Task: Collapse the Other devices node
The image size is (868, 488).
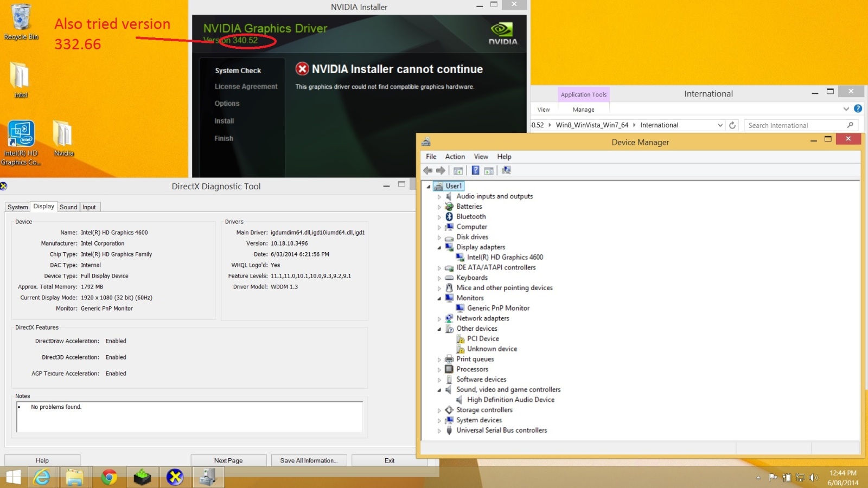Action: (x=439, y=329)
